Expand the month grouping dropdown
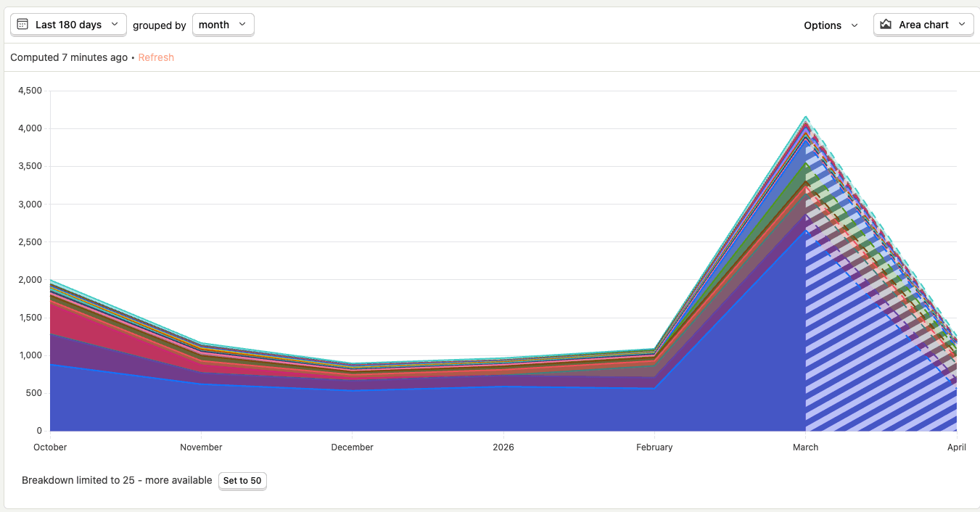The height and width of the screenshot is (512, 980). (223, 25)
